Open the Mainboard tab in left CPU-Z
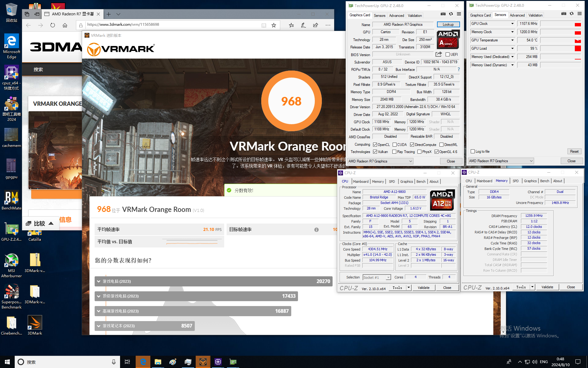 point(360,182)
